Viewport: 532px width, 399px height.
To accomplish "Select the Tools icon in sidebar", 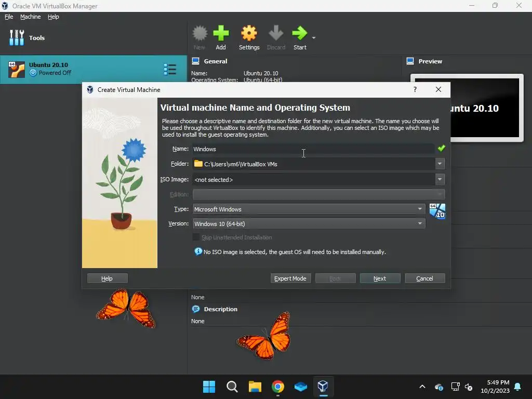I will (x=17, y=37).
